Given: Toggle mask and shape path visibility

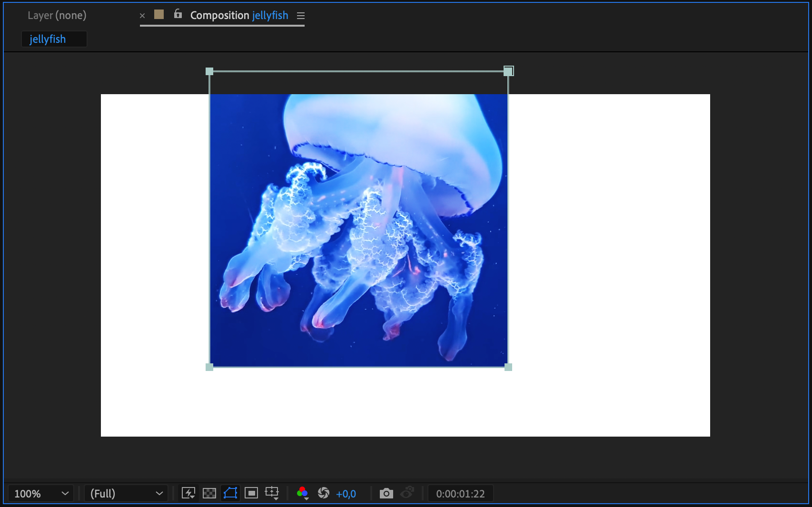Looking at the screenshot, I should tap(230, 493).
